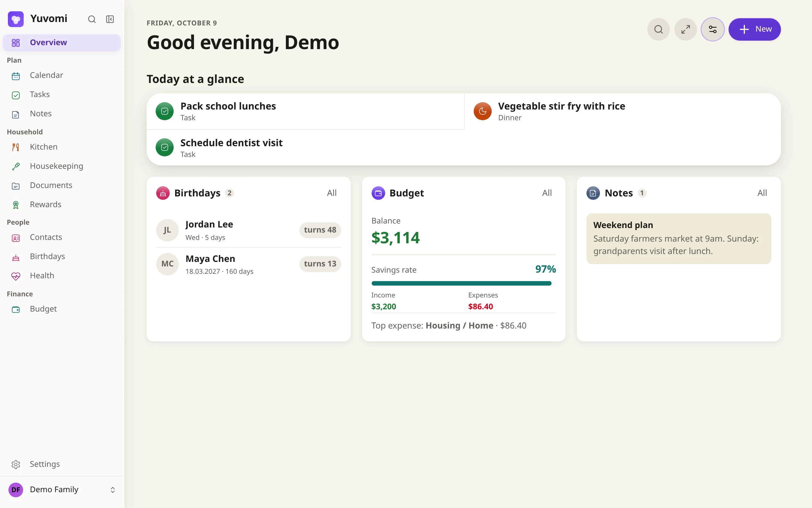Click DF family avatar
The image size is (812, 508).
16,490
